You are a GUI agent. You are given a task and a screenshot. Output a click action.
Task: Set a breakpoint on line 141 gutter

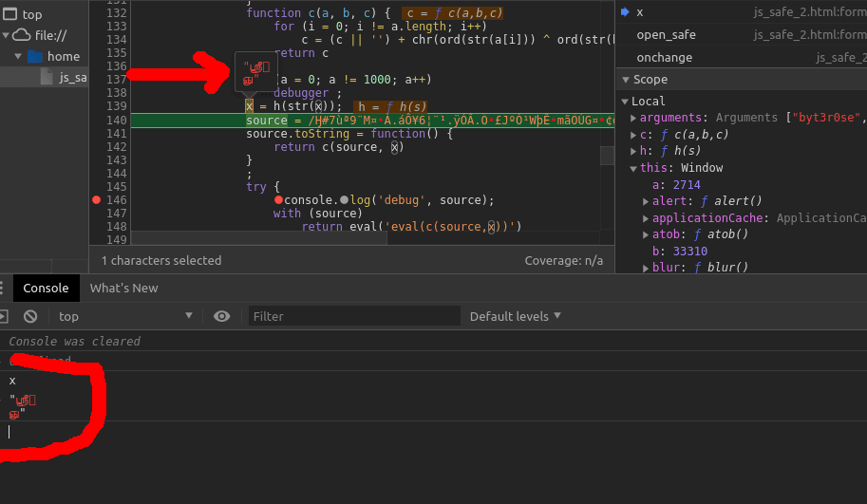(x=117, y=134)
